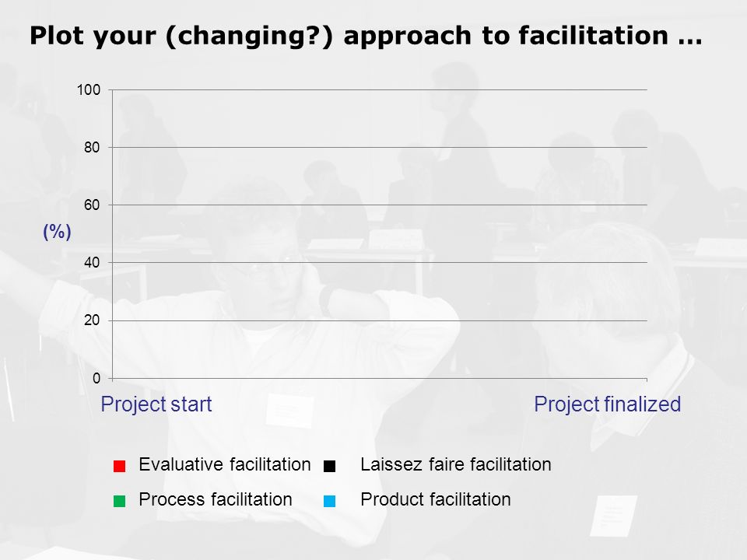
Task: Click the blue Product facilitation legend swatch
Action: tap(329, 501)
